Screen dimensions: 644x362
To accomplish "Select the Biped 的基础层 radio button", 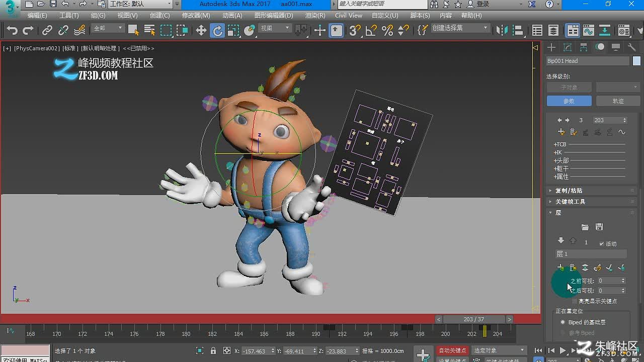I will point(563,322).
